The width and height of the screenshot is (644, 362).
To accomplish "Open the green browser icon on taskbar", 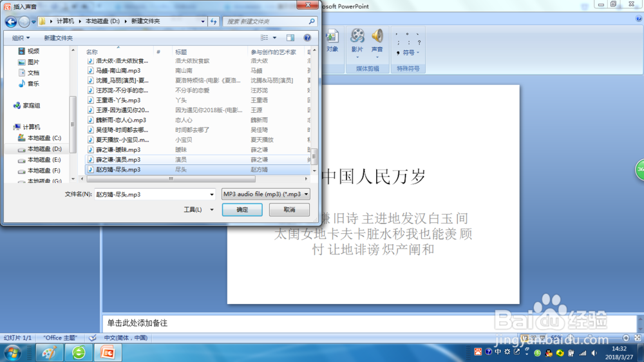I will tap(79, 353).
